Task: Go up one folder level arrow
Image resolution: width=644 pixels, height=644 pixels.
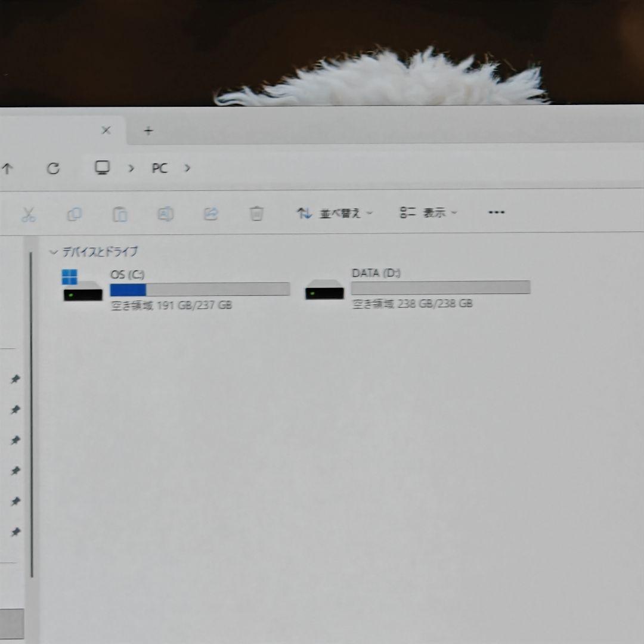Action: 7,169
